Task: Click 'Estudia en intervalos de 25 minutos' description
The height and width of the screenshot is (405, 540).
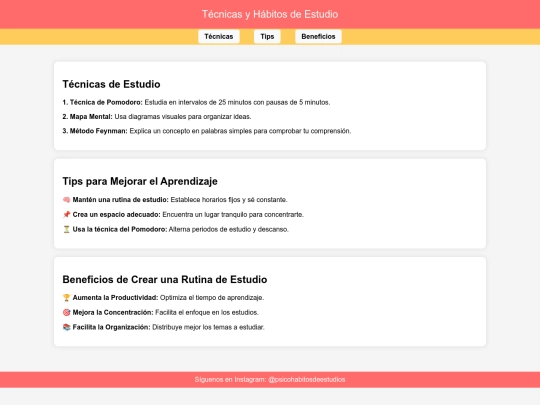Action: click(237, 102)
